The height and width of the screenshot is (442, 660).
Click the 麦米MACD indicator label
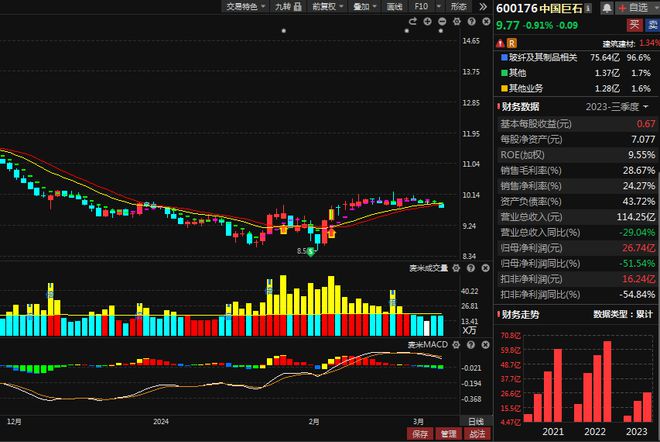428,345
